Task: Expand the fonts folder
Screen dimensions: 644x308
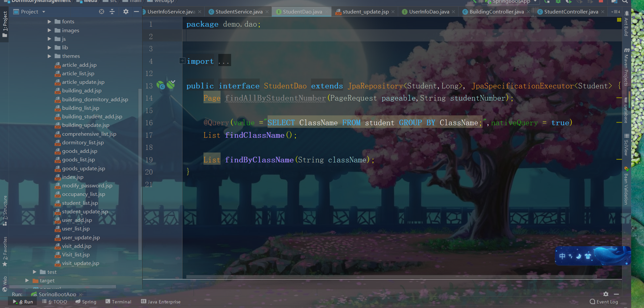Action: pos(49,22)
